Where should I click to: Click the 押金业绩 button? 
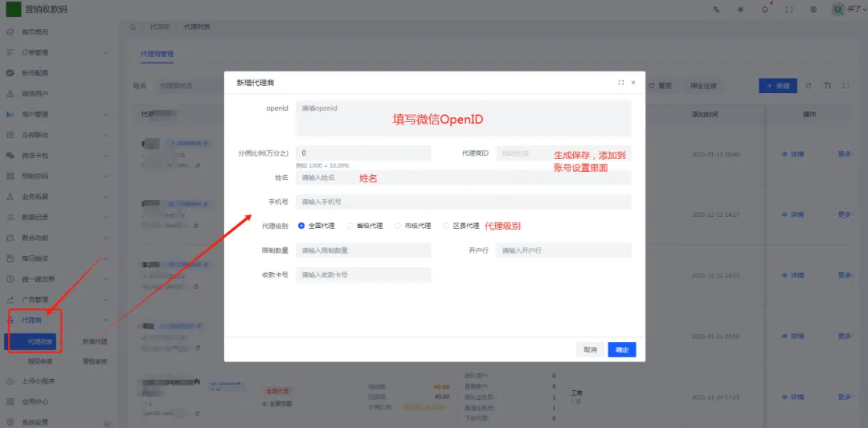[703, 86]
